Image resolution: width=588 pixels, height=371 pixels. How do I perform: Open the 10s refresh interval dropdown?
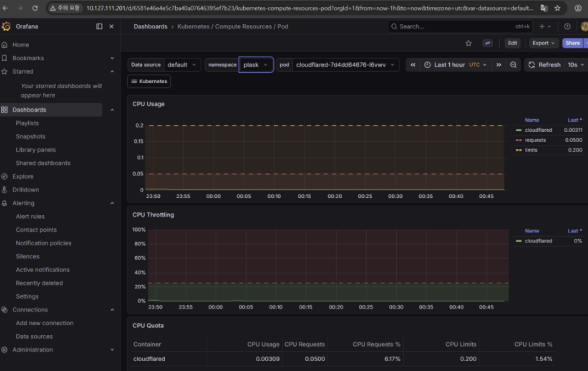pyautogui.click(x=575, y=65)
